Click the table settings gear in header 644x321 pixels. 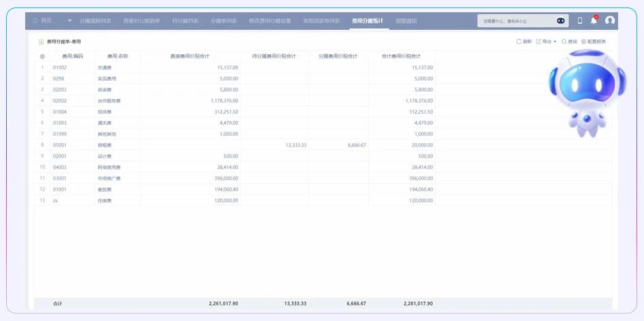[42, 56]
